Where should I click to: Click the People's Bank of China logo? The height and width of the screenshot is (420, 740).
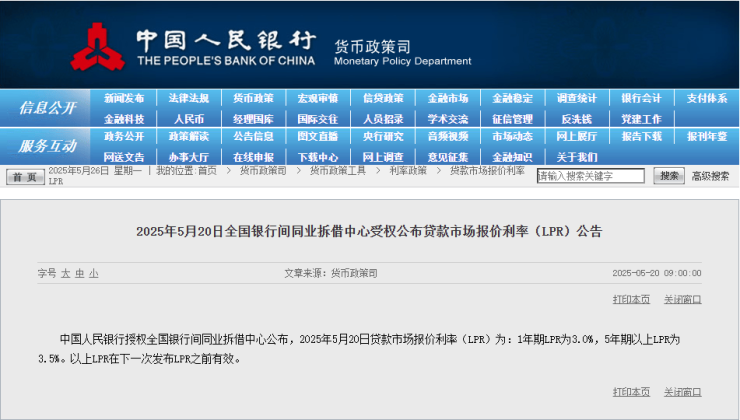pyautogui.click(x=98, y=47)
